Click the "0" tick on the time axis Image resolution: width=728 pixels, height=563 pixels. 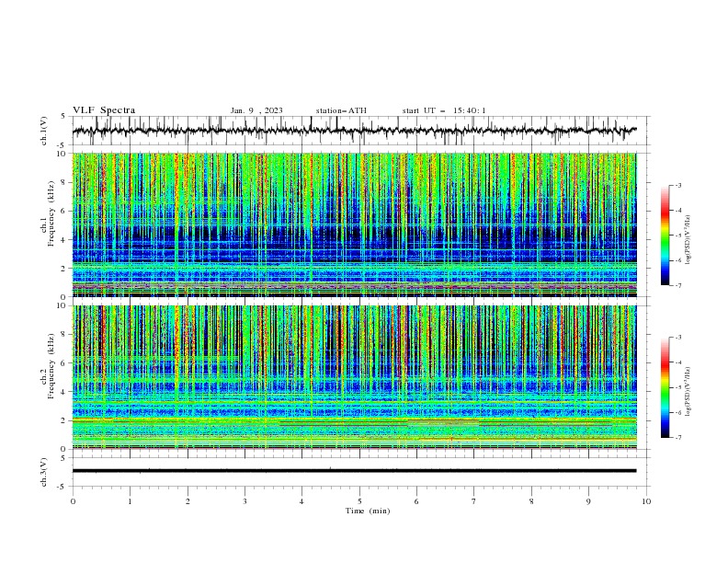click(x=73, y=501)
